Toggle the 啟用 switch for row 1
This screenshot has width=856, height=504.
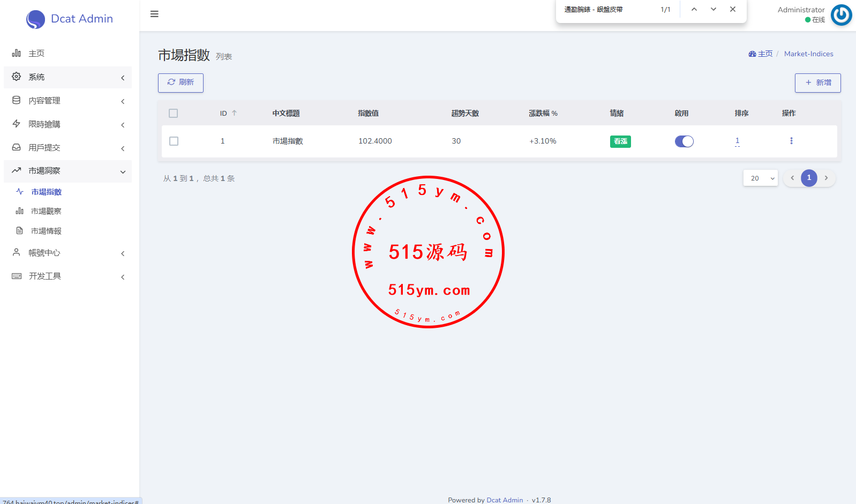pyautogui.click(x=684, y=141)
